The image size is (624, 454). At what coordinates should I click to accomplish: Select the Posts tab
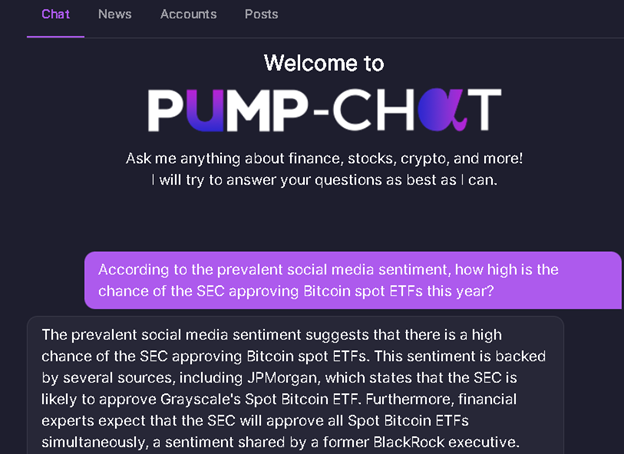coord(261,14)
